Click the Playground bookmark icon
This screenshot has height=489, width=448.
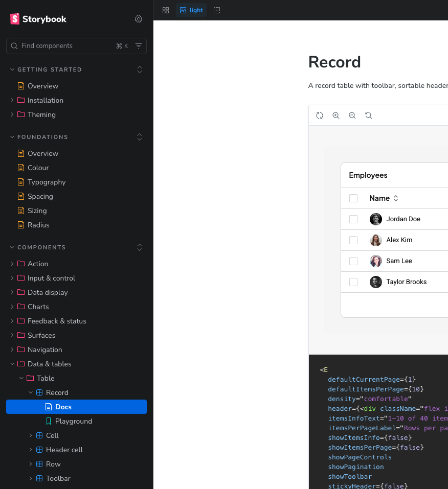pos(49,422)
